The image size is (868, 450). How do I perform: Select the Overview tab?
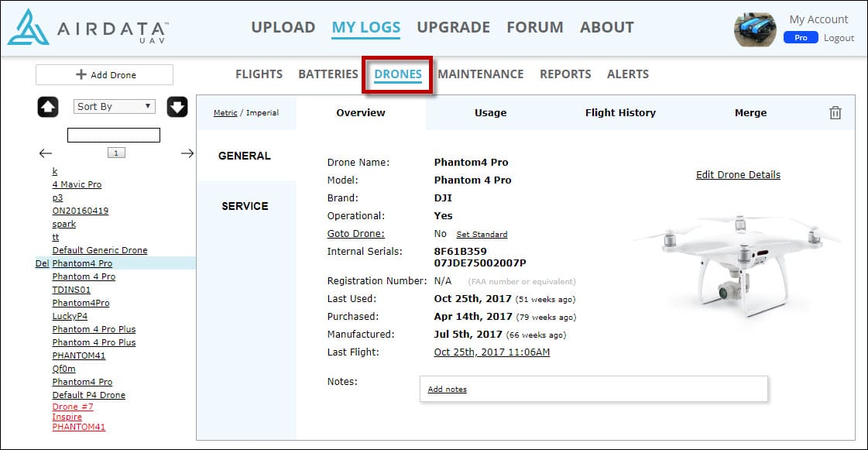coord(361,113)
